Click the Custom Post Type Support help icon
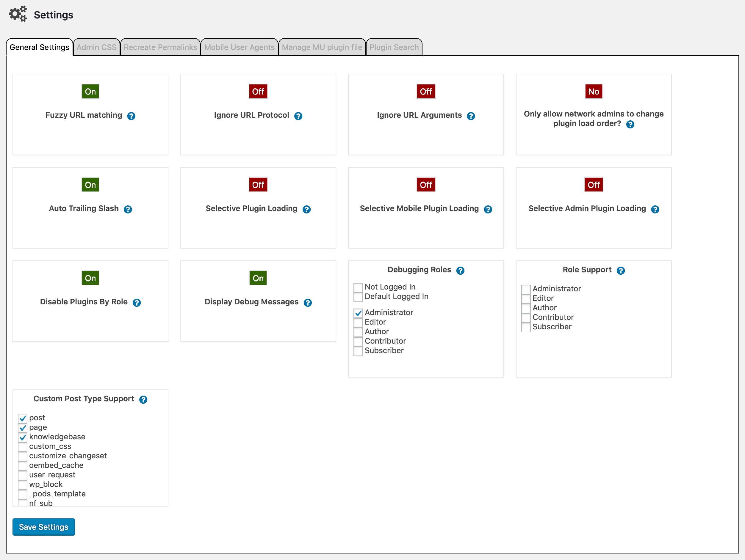This screenshot has height=560, width=745. pyautogui.click(x=143, y=400)
